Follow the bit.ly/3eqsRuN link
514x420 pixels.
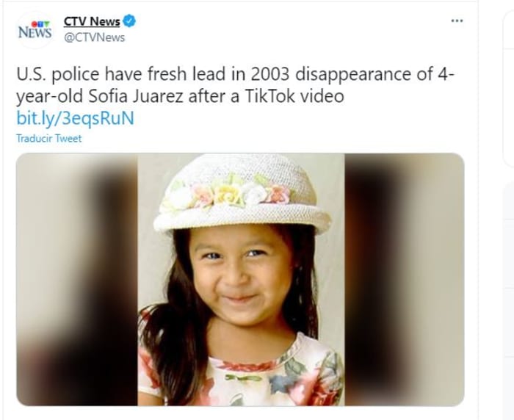pyautogui.click(x=76, y=118)
